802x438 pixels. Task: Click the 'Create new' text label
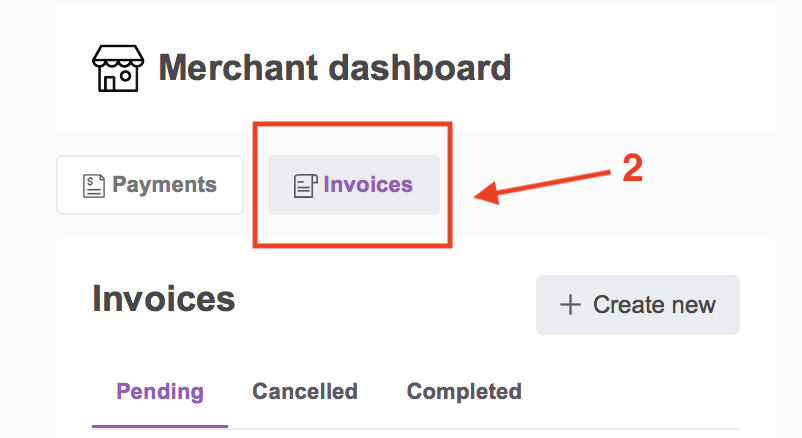(x=654, y=305)
